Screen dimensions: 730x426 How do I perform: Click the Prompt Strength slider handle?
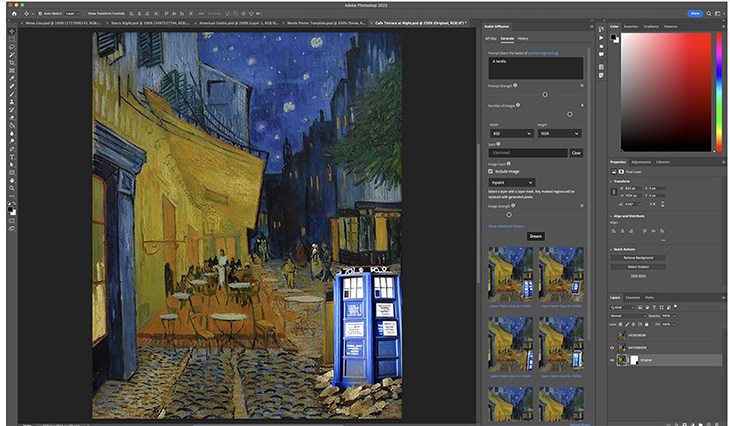pos(545,95)
